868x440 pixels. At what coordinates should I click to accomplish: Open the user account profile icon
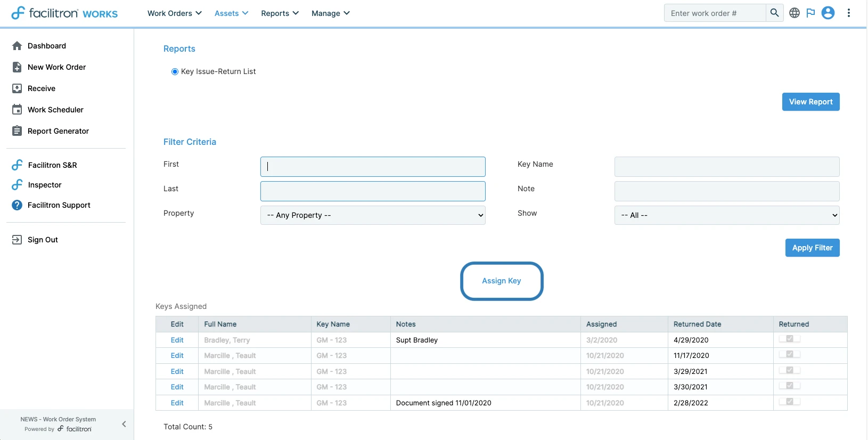828,13
